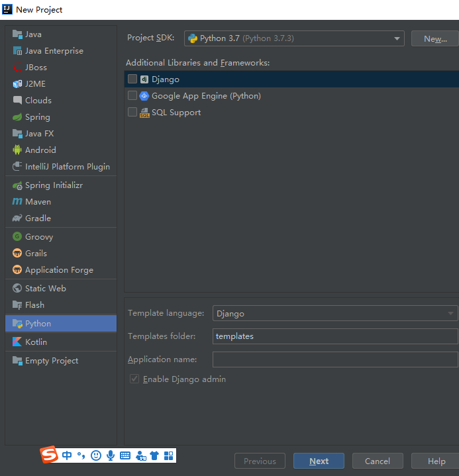Open the emoji smiley on IME bar

pyautogui.click(x=96, y=455)
